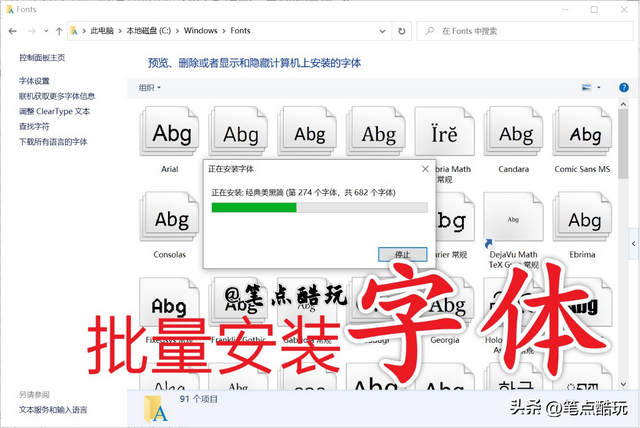Select the Georgia font icon
Screen dimensions: 640x428
(x=449, y=304)
